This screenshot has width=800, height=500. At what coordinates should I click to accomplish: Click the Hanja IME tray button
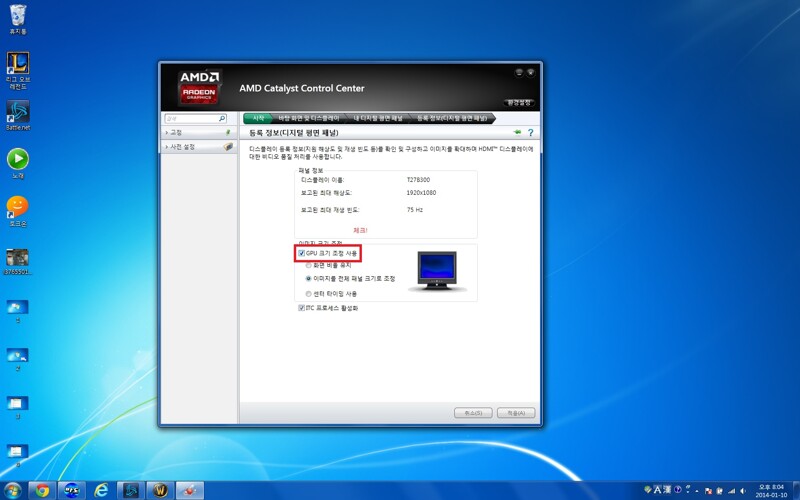667,490
